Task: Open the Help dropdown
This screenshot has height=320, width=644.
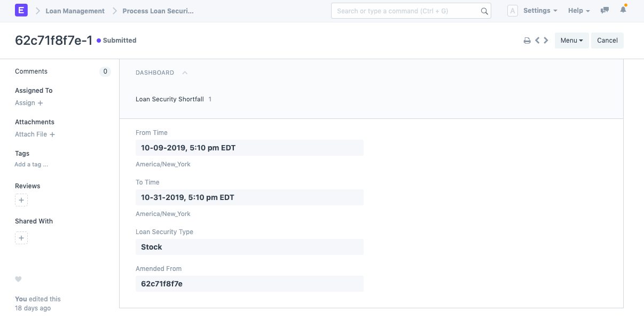Action: pos(579,11)
